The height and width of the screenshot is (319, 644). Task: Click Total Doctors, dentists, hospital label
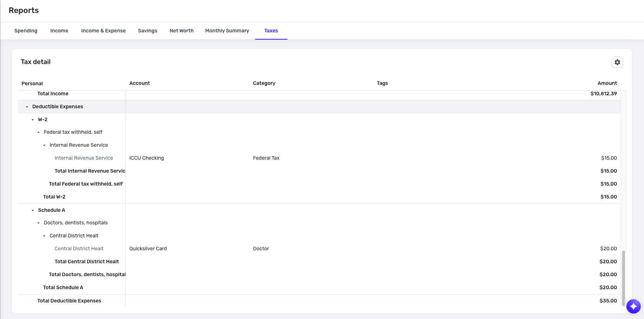coord(87,274)
